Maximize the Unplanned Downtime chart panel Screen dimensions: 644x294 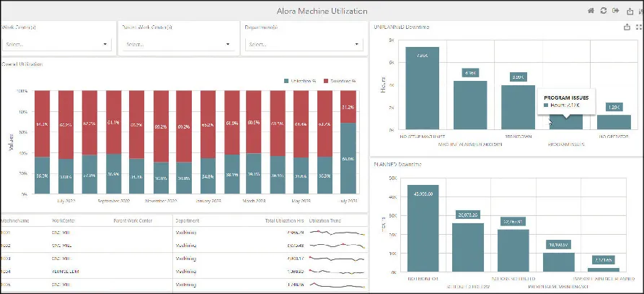click(638, 27)
